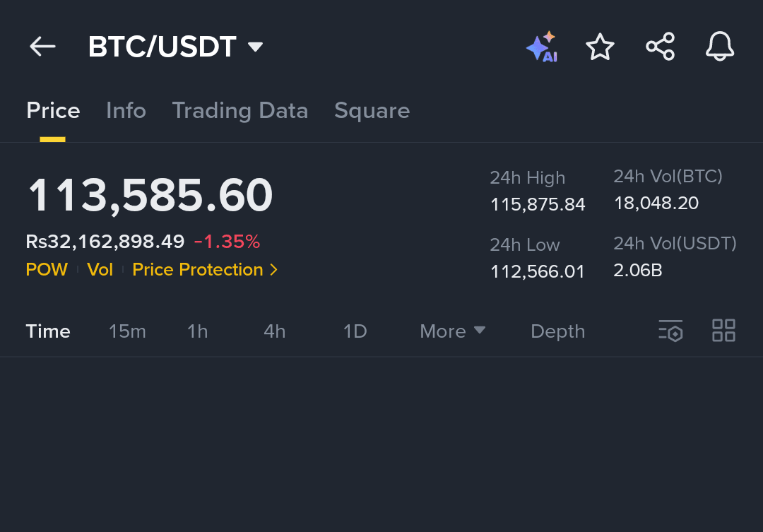Select the Price tab

pyautogui.click(x=53, y=111)
